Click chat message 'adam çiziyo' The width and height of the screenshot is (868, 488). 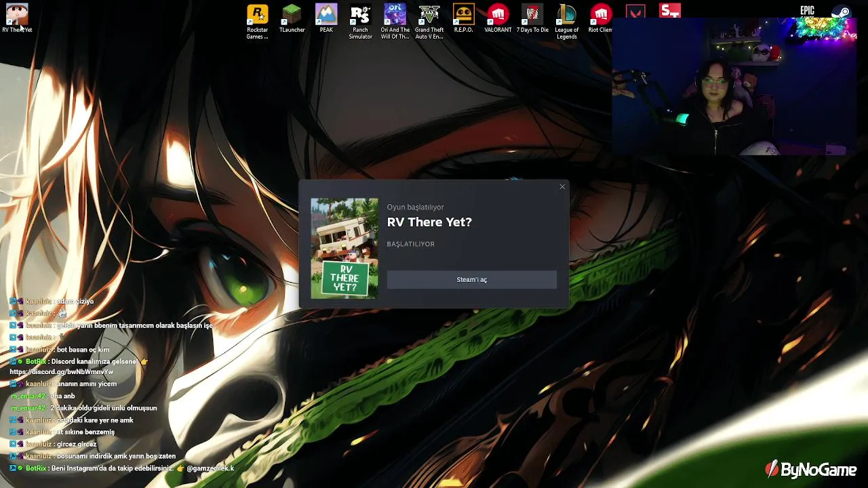[52, 302]
